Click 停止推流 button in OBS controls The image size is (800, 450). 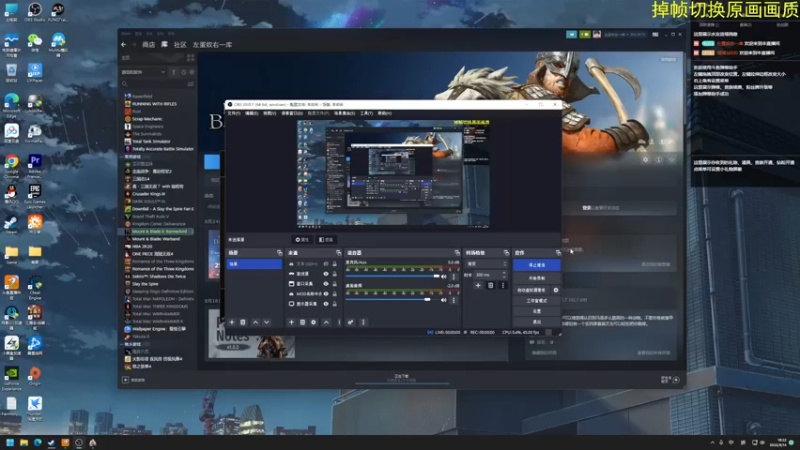(x=537, y=265)
